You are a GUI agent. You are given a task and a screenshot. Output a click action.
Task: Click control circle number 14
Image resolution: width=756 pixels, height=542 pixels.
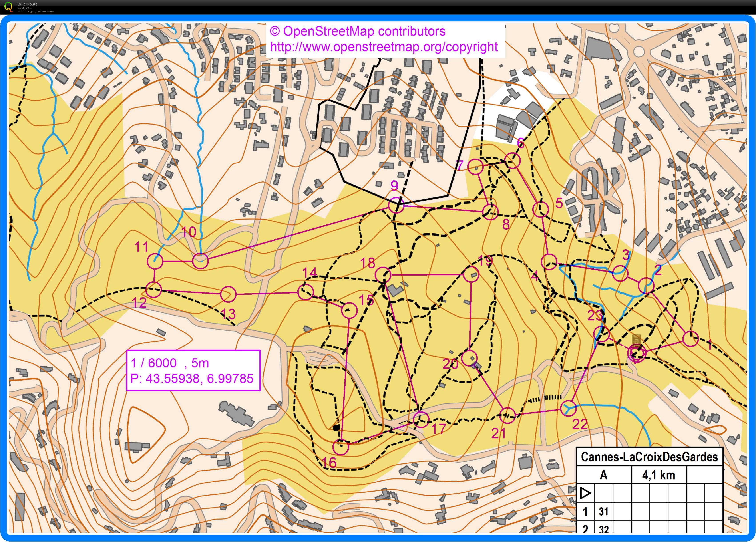point(306,292)
